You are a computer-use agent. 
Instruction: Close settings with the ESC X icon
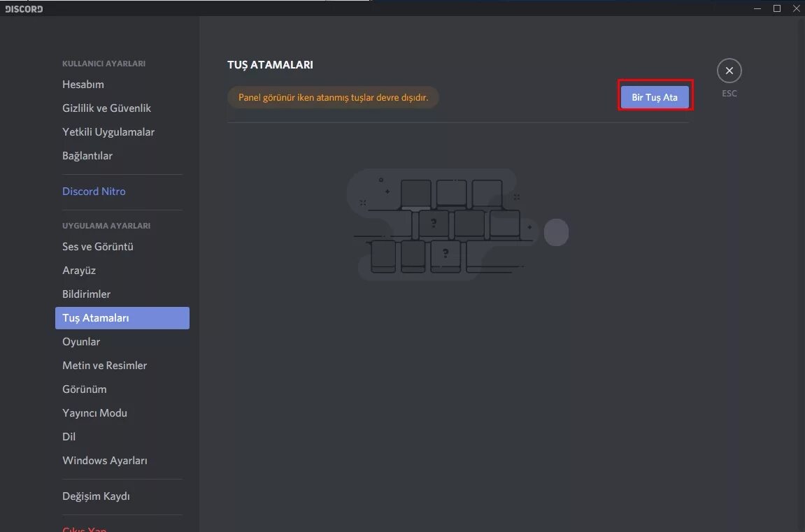pos(729,71)
